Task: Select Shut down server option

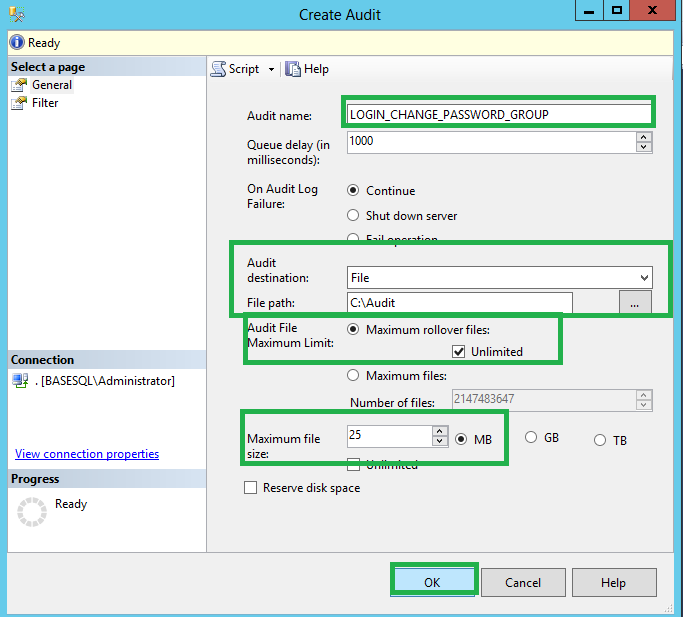Action: (353, 215)
